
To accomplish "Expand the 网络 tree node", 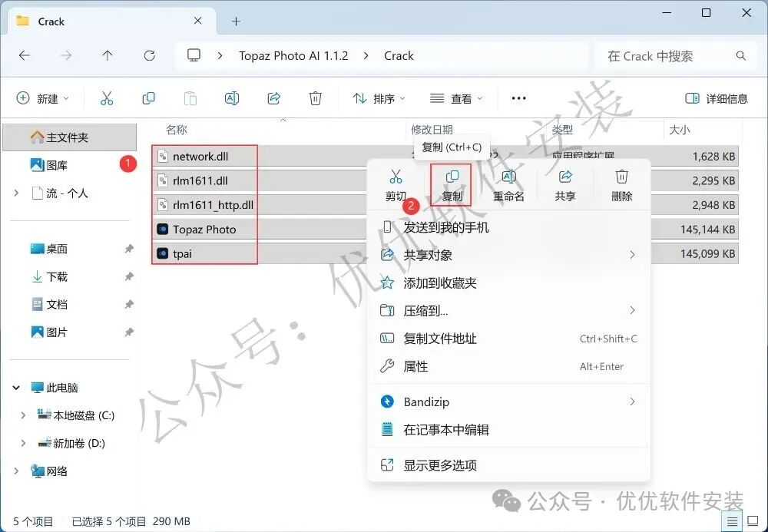I will coord(16,471).
